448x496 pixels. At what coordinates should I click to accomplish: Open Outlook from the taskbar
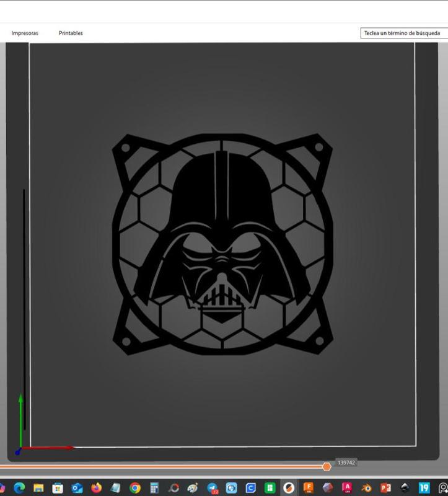pos(77,488)
